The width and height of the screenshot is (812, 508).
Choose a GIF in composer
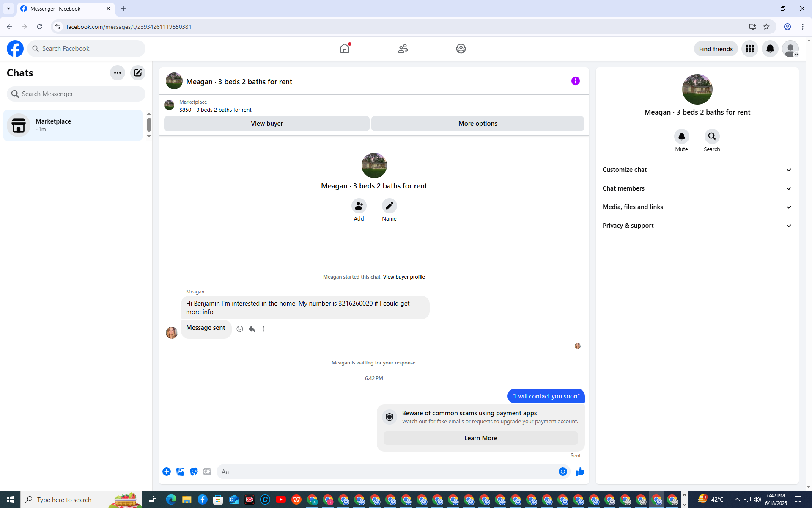pyautogui.click(x=207, y=472)
